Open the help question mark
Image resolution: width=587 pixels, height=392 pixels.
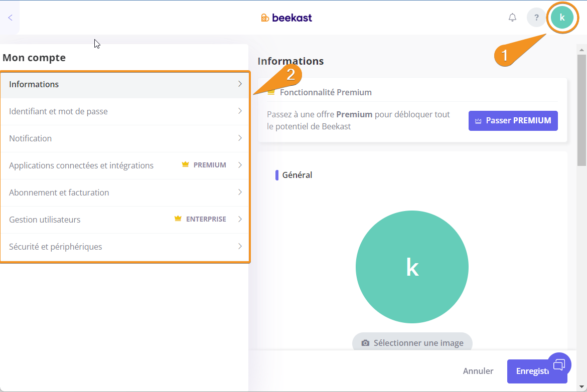536,17
